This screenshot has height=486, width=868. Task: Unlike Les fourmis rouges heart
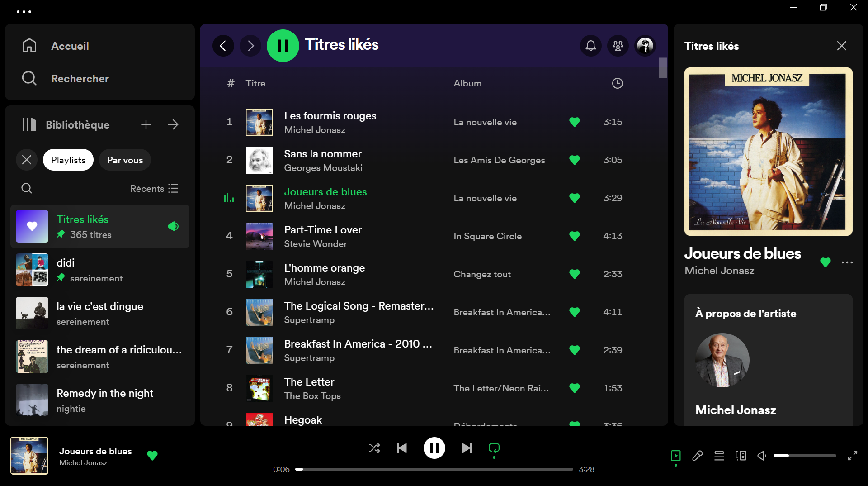tap(575, 122)
